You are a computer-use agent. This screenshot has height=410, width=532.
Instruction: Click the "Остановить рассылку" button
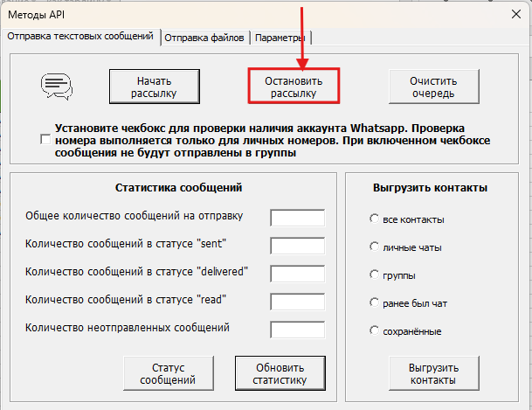tap(294, 86)
